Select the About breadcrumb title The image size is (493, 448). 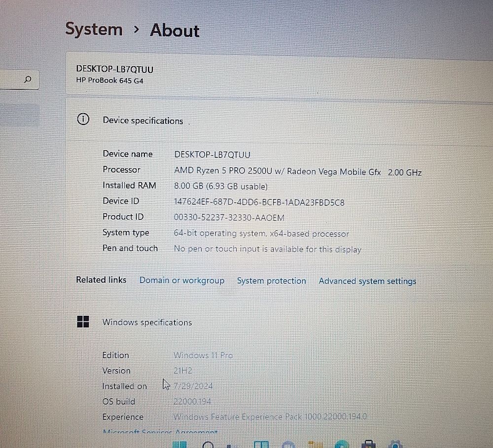point(175,31)
